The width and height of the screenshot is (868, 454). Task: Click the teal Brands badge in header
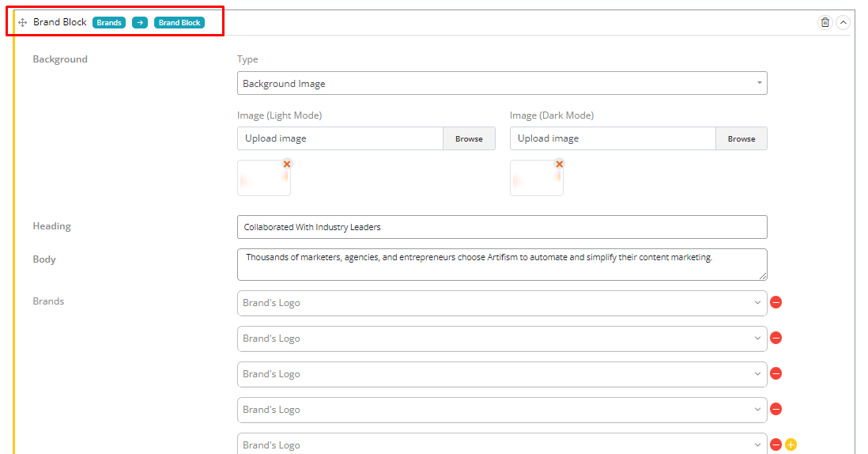(109, 23)
